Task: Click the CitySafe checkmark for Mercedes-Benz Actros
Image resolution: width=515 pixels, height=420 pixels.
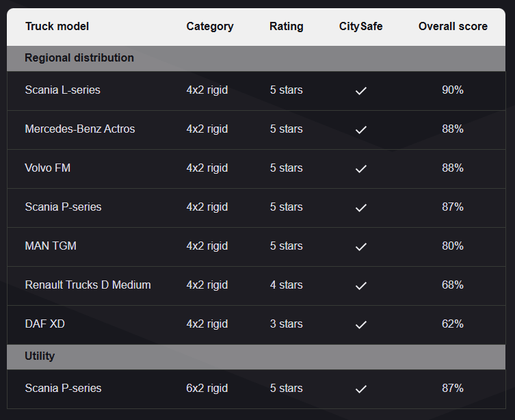Action: pos(361,129)
